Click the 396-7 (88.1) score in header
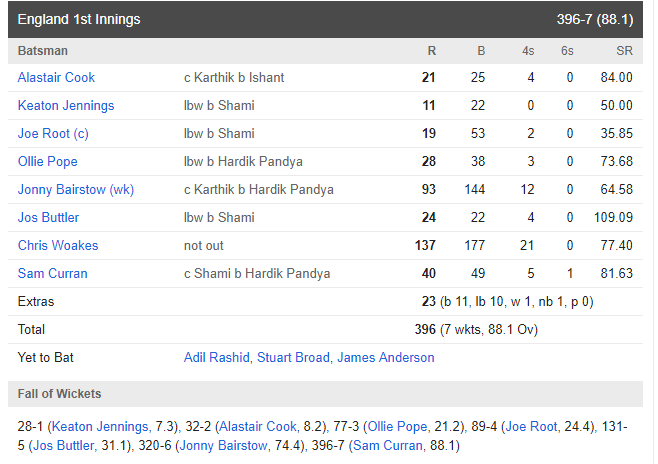This screenshot has width=658, height=464. 594,19
